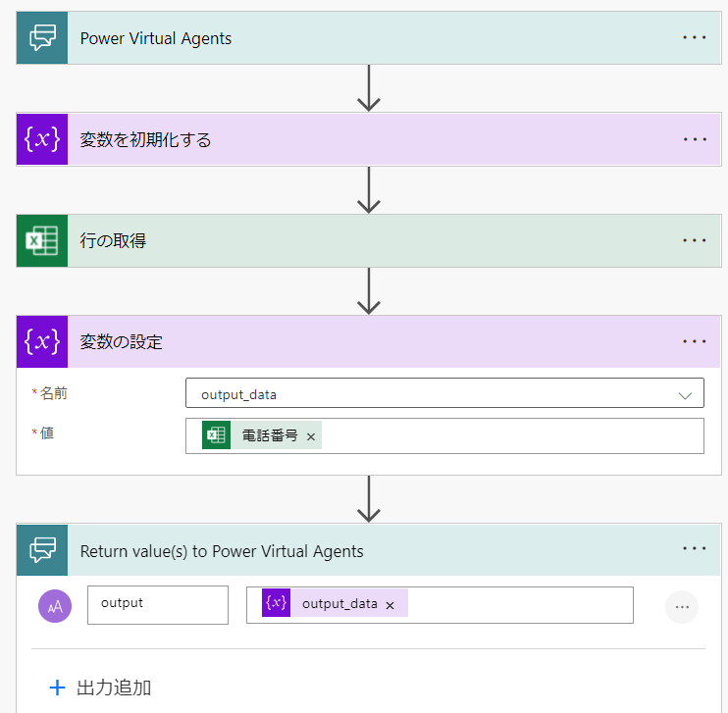The height and width of the screenshot is (713, 728).
Task: Click the 名前 field label
Action: (53, 393)
